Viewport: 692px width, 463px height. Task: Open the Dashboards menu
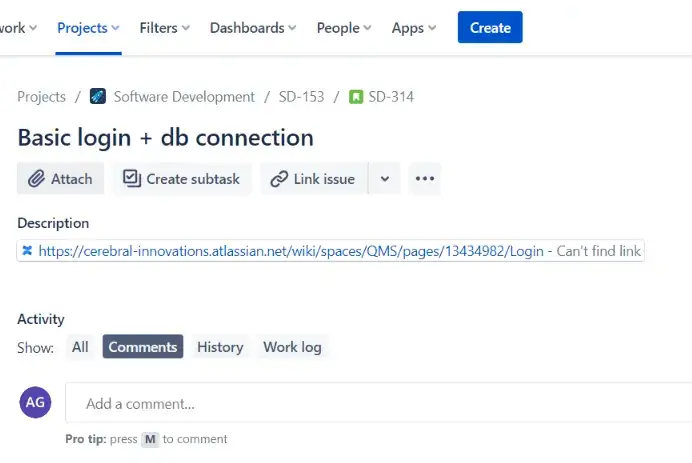pyautogui.click(x=254, y=28)
